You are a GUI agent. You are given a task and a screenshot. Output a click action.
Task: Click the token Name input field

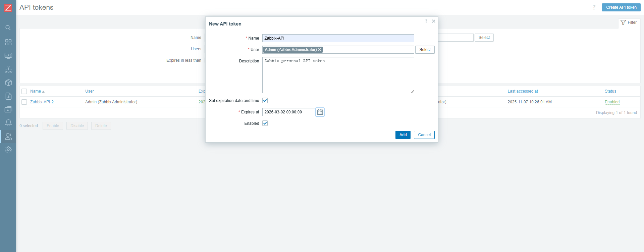(x=338, y=38)
